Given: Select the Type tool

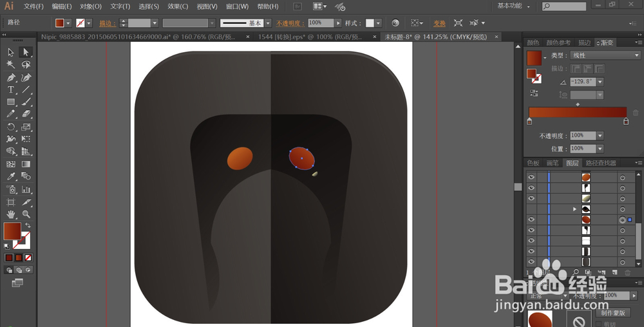Looking at the screenshot, I should (11, 89).
